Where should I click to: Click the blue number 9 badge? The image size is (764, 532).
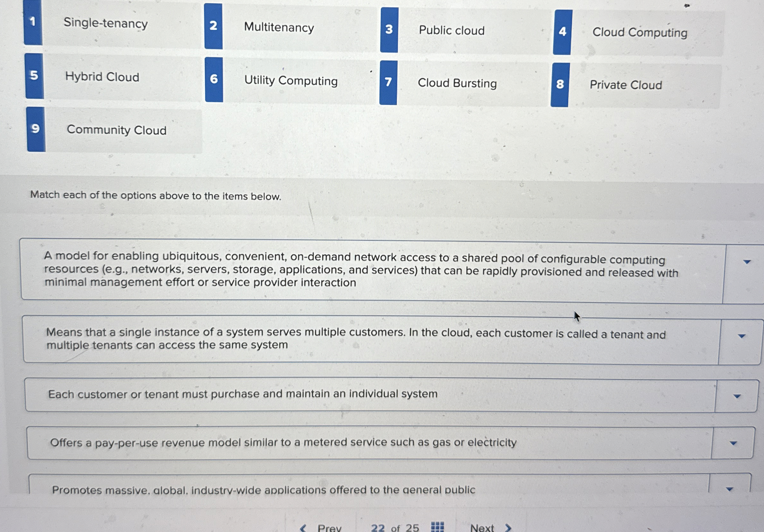[x=36, y=129]
